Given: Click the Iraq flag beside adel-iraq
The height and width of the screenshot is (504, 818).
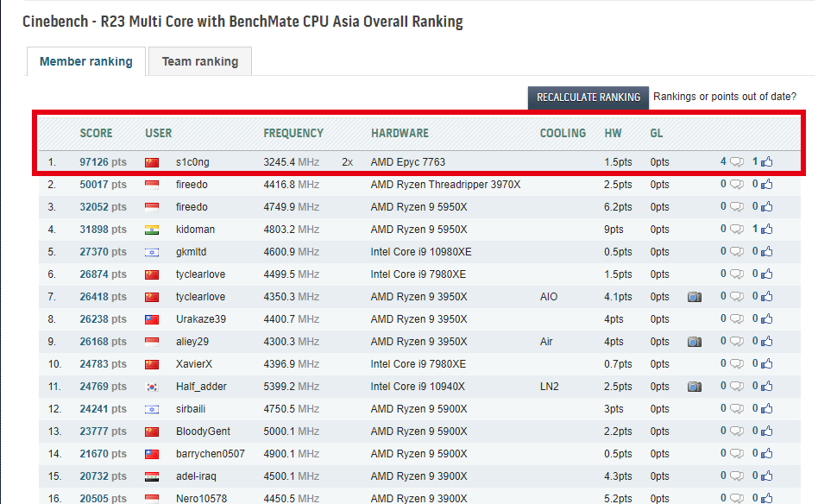Looking at the screenshot, I should pyautogui.click(x=152, y=476).
